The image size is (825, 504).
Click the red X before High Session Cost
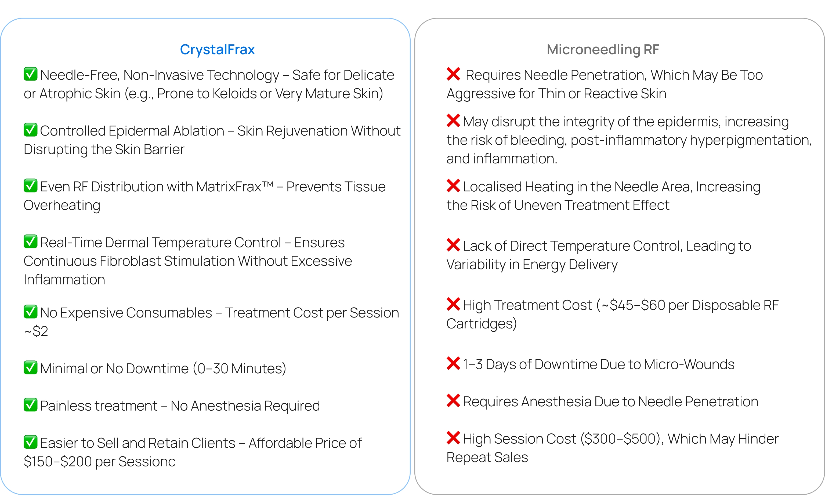coord(453,438)
